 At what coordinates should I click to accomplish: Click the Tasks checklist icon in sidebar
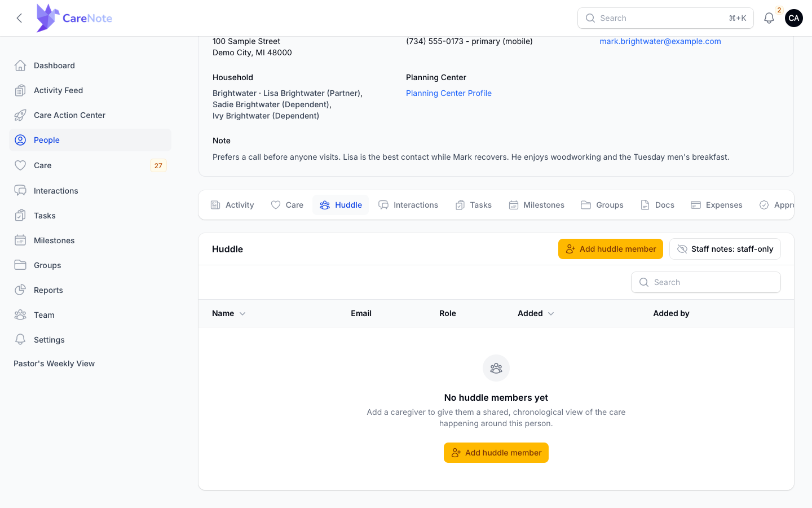pyautogui.click(x=20, y=216)
